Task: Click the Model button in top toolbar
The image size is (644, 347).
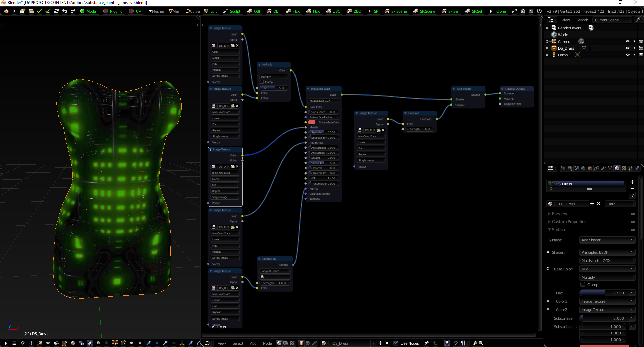Action: (x=89, y=11)
